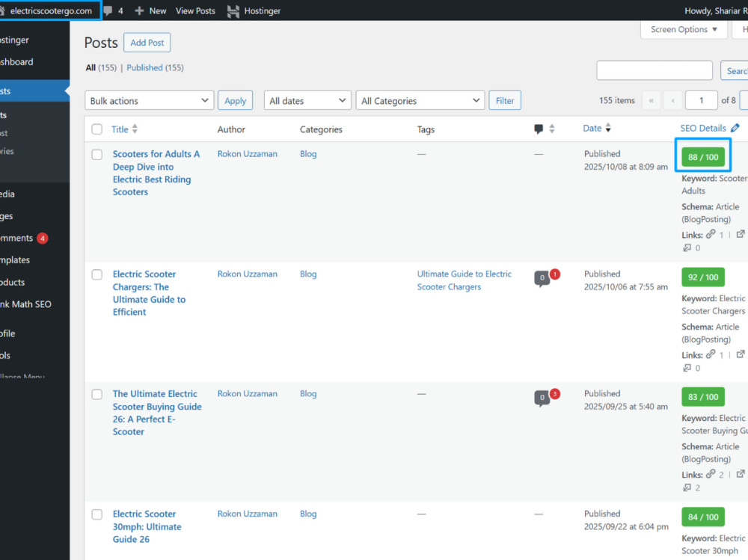Click the Date column sort arrows

click(608, 128)
